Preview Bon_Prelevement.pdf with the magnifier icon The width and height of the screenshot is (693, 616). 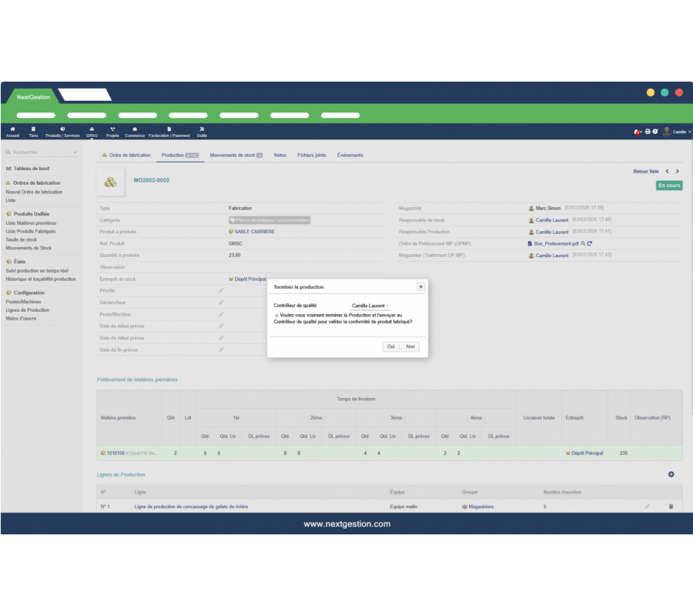[583, 243]
